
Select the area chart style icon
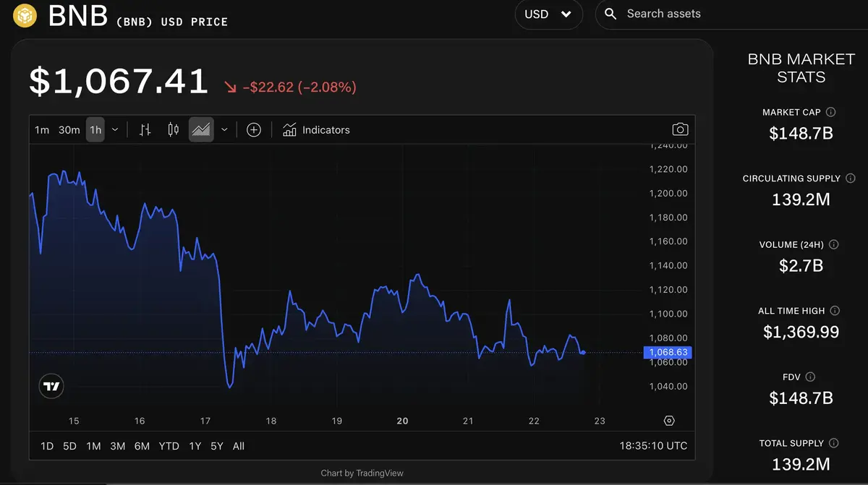[201, 130]
